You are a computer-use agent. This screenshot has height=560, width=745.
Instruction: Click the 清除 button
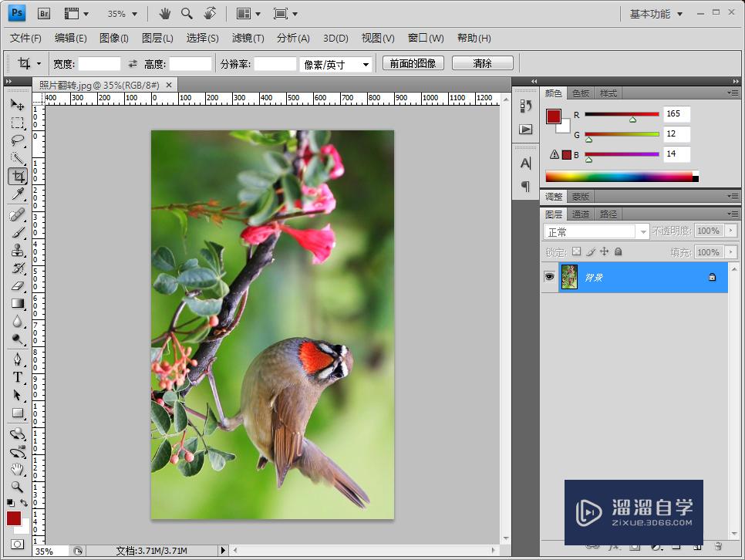482,63
